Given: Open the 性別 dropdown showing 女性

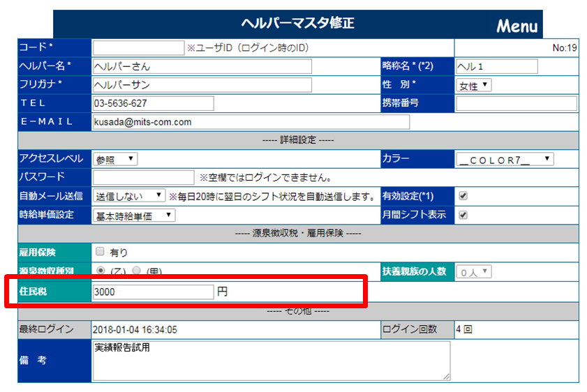Looking at the screenshot, I should click(474, 85).
